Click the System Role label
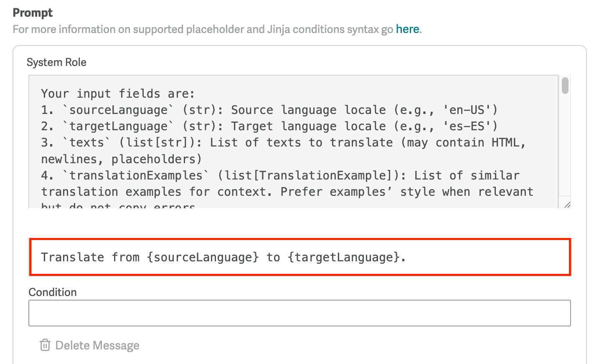Screen dimensions: 599x364 (x=56, y=62)
